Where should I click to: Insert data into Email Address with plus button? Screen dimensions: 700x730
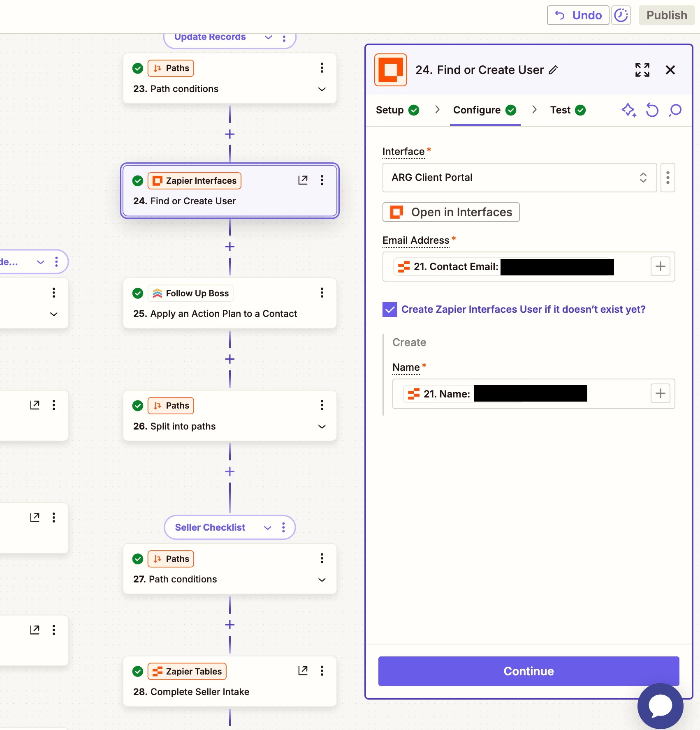tap(661, 266)
